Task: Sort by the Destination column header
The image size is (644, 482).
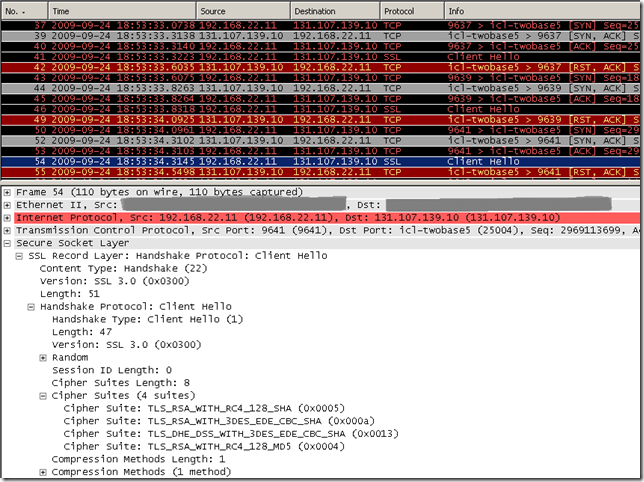Action: pyautogui.click(x=335, y=11)
